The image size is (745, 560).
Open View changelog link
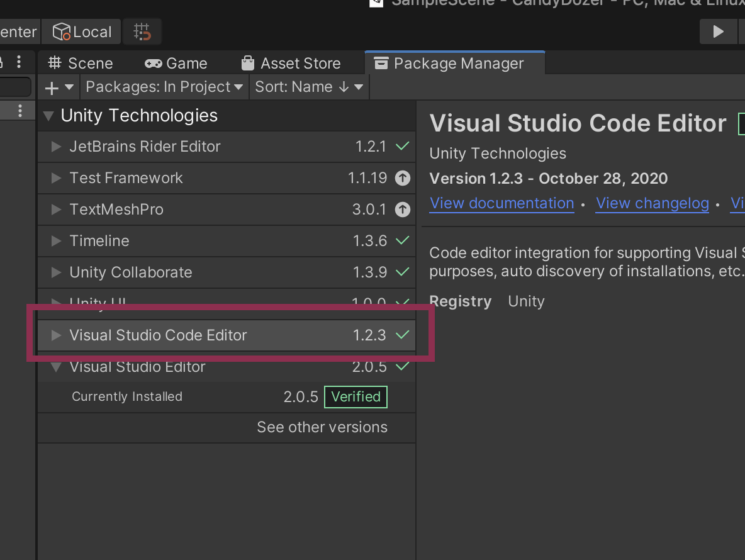(653, 203)
